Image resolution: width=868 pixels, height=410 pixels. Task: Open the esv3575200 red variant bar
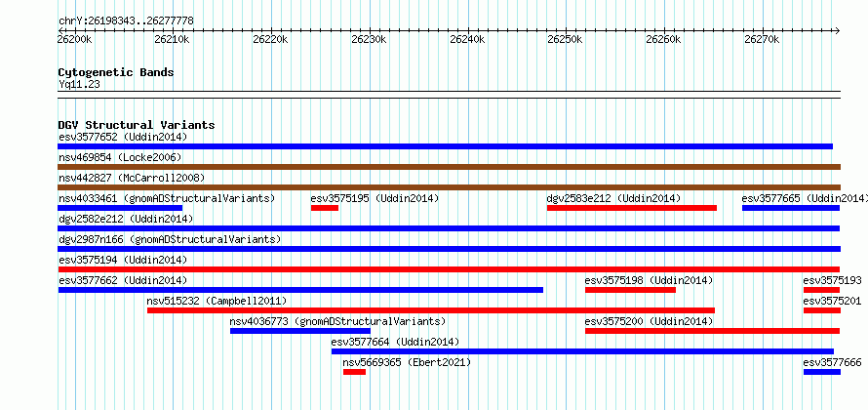pos(713,331)
